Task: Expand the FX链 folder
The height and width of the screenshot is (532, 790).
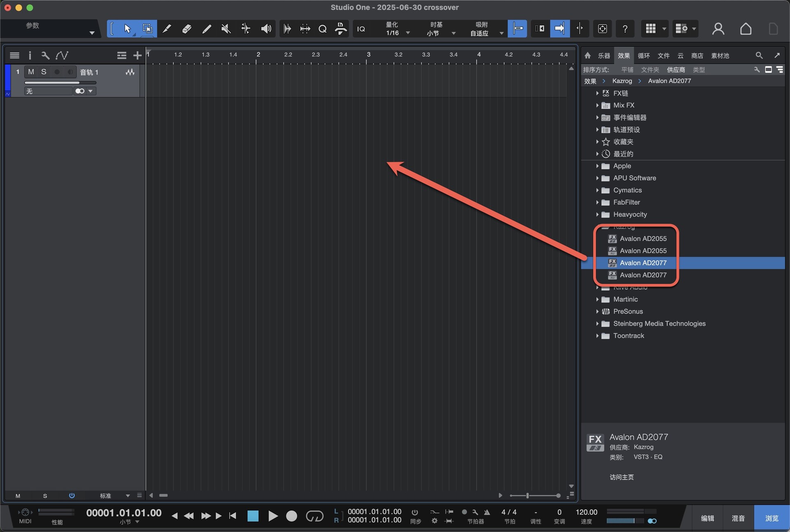Action: 597,93
